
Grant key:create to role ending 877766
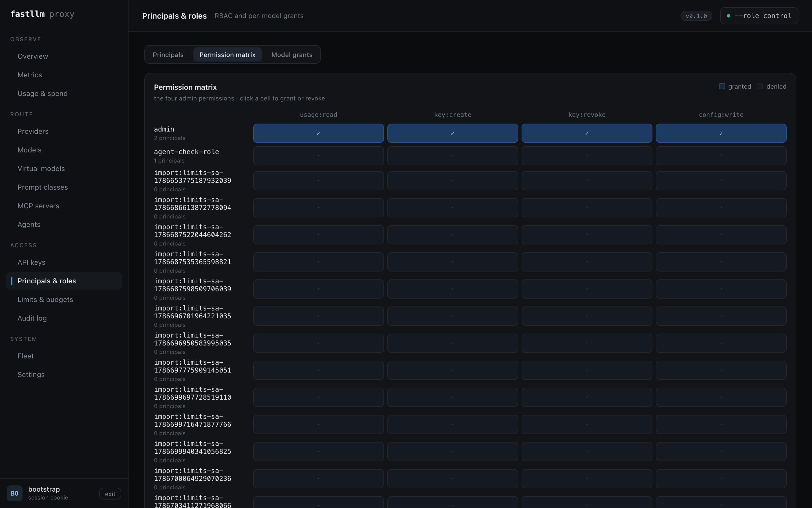point(453,425)
